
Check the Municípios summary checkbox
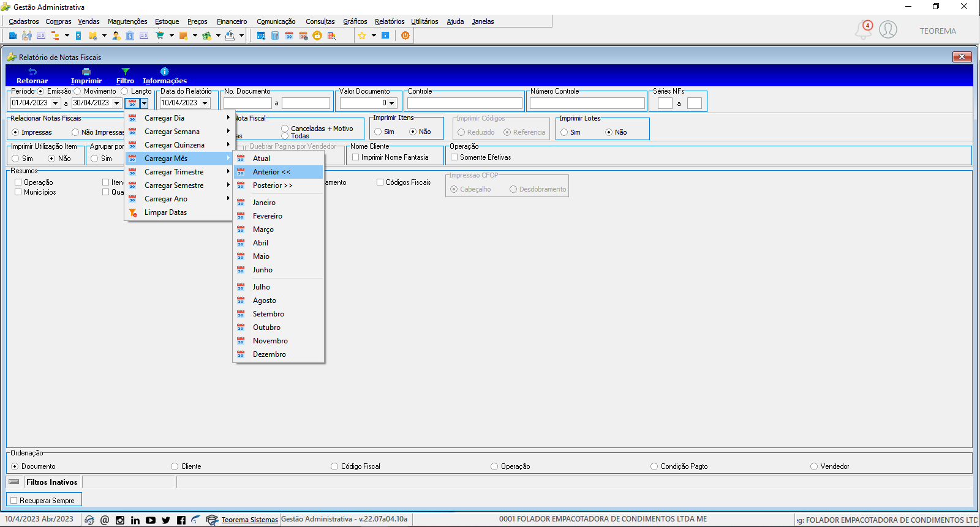[18, 192]
